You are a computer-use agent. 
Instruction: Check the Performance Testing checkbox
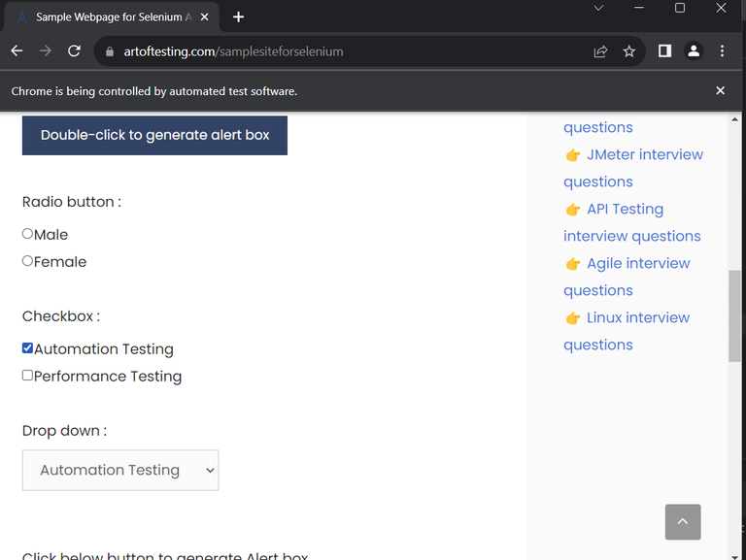click(28, 376)
